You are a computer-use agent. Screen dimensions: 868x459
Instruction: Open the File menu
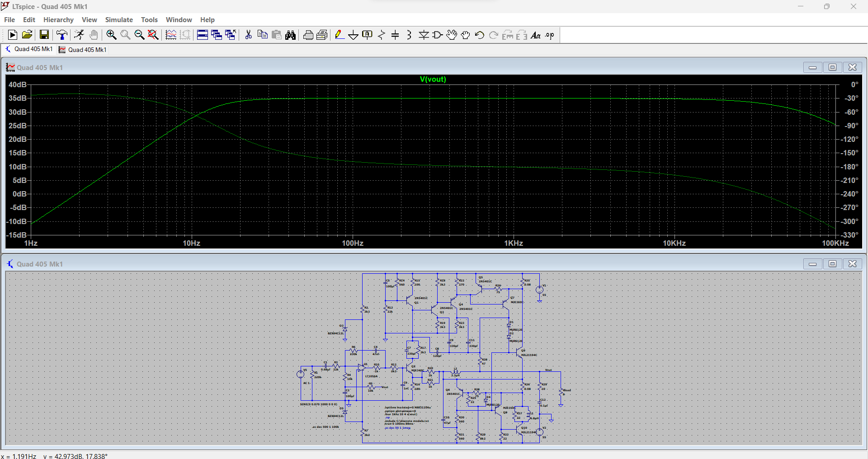click(9, 20)
